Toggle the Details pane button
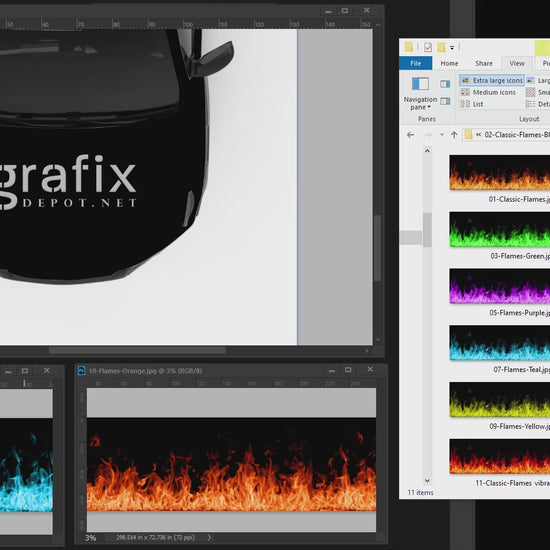Viewport: 550px width, 550px height. click(445, 101)
